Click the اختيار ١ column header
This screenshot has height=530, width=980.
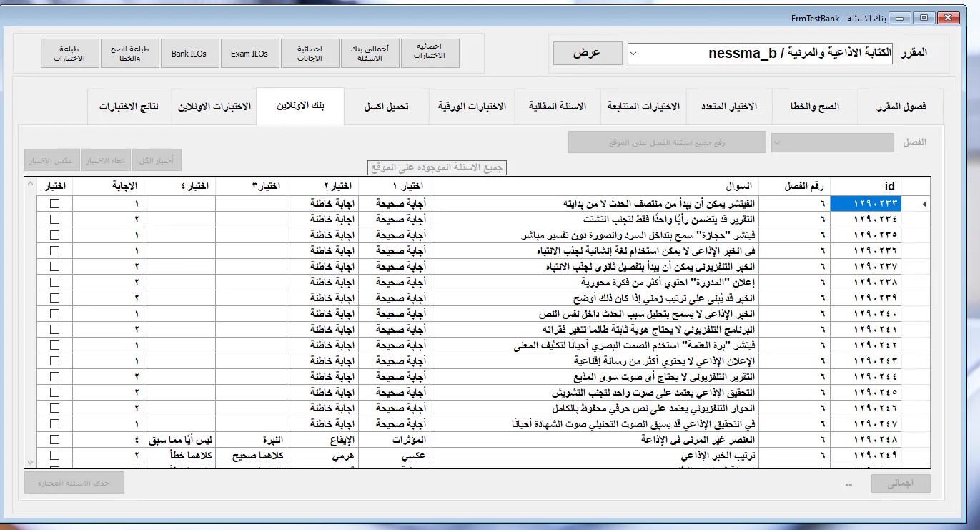tap(395, 186)
